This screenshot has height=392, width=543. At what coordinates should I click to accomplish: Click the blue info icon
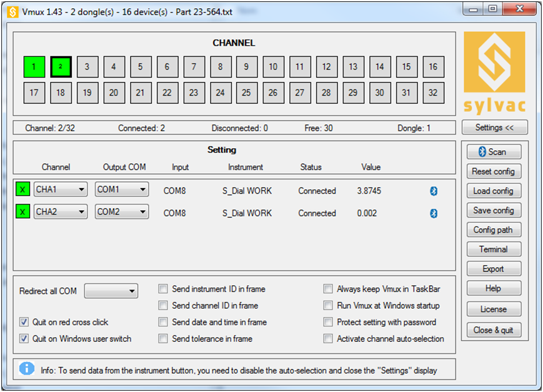pos(27,368)
